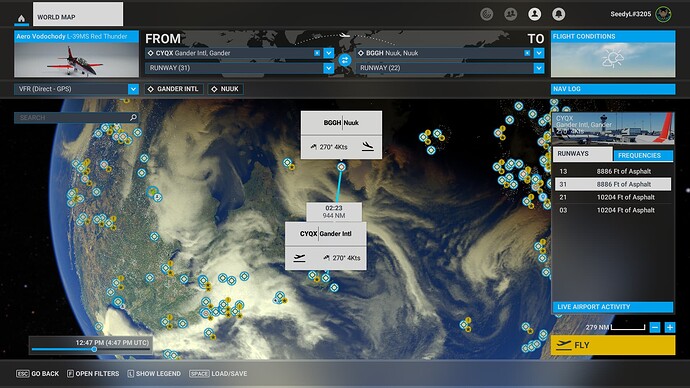
Task: Open the NAV LOG panel
Action: point(613,89)
